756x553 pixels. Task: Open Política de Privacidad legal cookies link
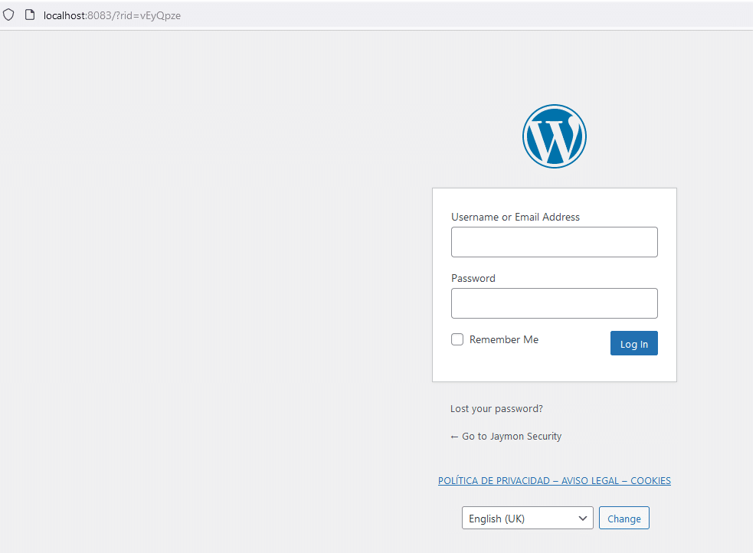555,481
